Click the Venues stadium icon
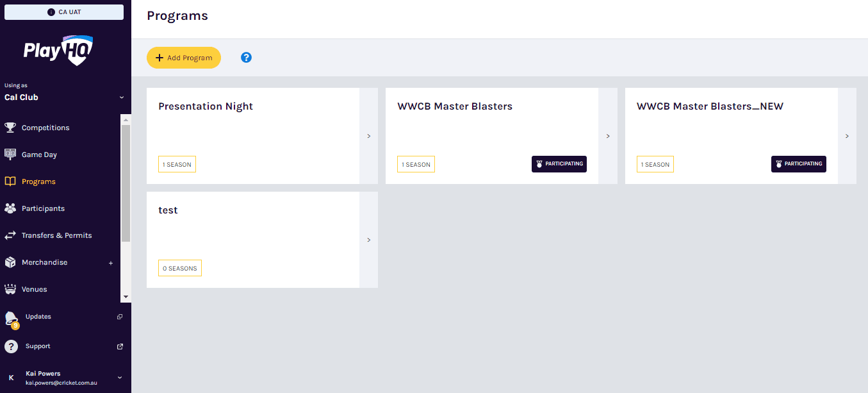 point(10,289)
